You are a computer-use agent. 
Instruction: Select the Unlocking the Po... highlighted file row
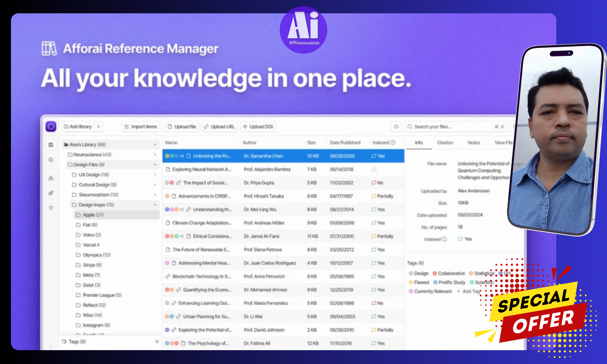(283, 156)
